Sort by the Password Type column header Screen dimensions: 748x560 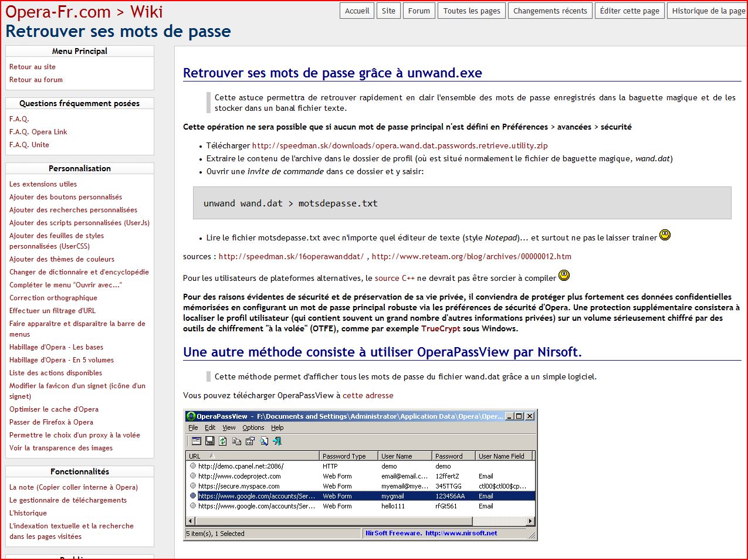(344, 456)
